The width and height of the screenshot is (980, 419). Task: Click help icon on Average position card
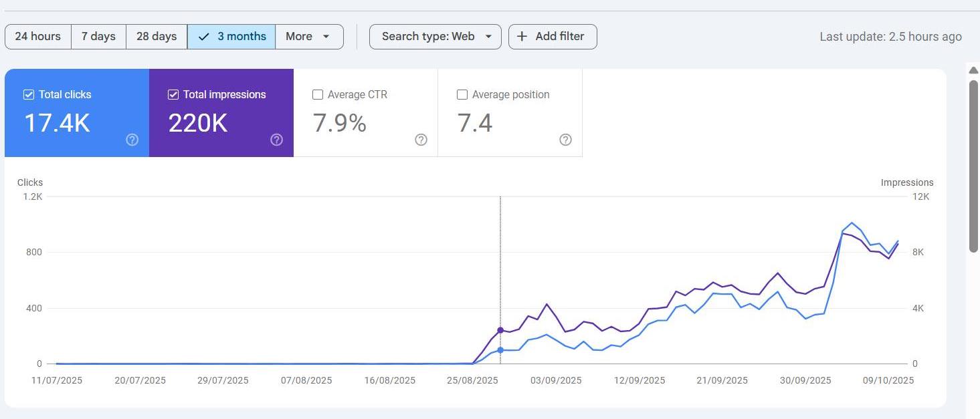tap(565, 140)
